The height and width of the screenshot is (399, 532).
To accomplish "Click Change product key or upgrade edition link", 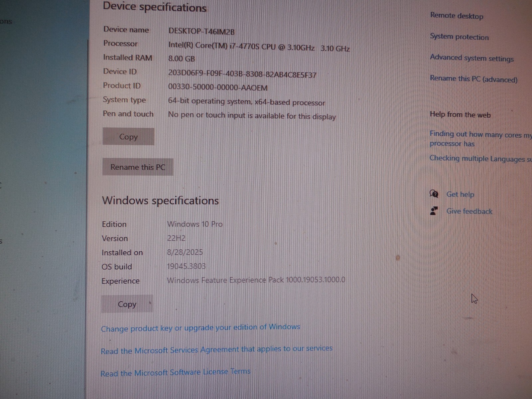I will (x=200, y=328).
